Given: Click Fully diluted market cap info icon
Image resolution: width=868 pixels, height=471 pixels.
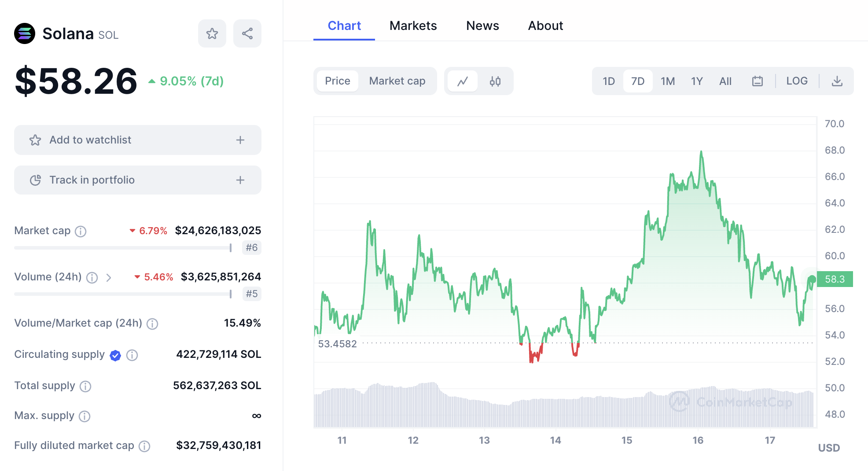Looking at the screenshot, I should (x=144, y=446).
